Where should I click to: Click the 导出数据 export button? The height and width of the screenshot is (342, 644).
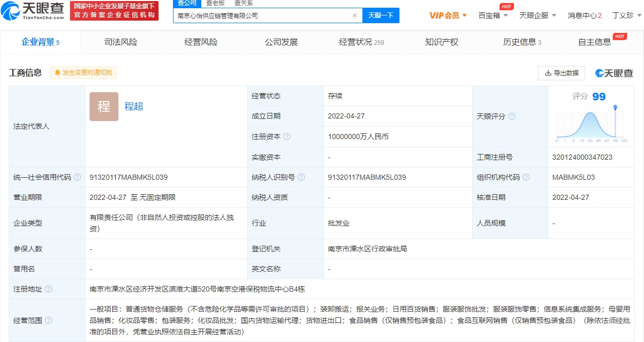tap(561, 73)
